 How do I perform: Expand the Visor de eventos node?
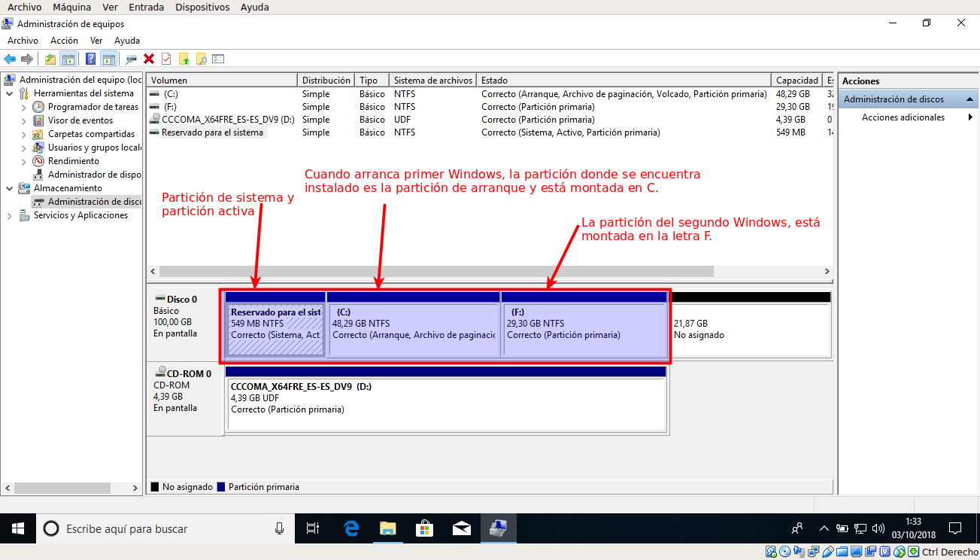(23, 120)
